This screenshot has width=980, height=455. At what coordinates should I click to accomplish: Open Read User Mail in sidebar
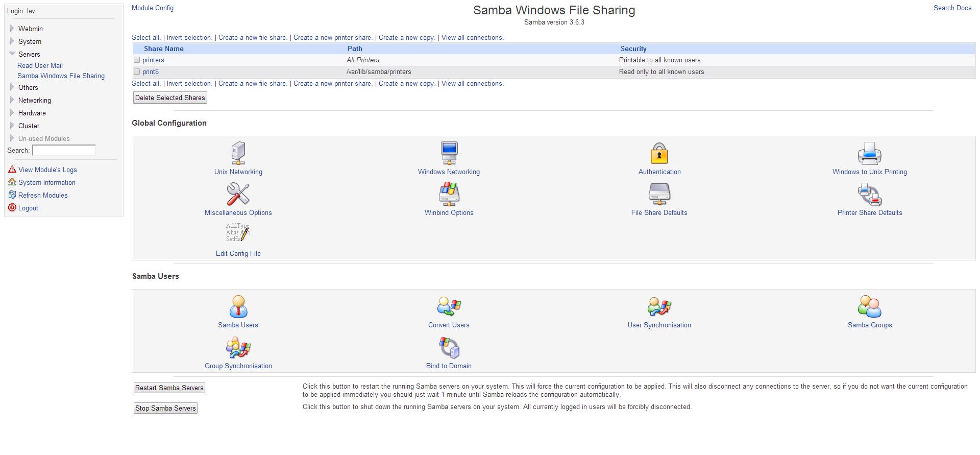pyautogui.click(x=40, y=65)
